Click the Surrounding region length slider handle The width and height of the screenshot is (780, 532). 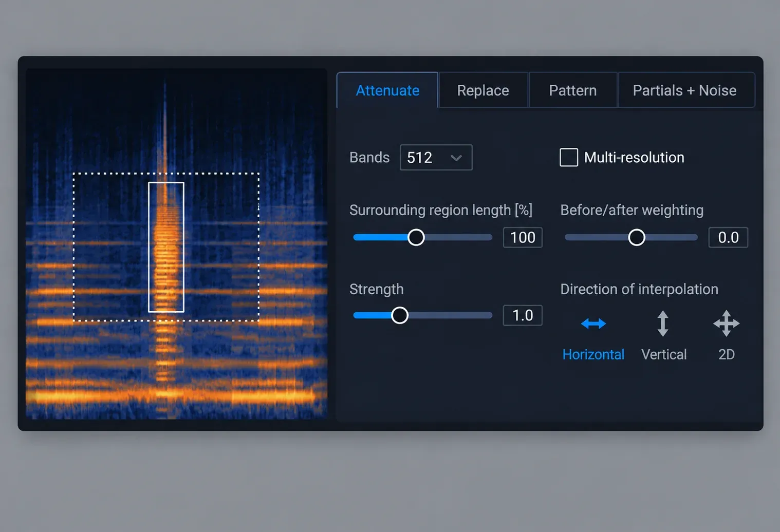pos(416,237)
